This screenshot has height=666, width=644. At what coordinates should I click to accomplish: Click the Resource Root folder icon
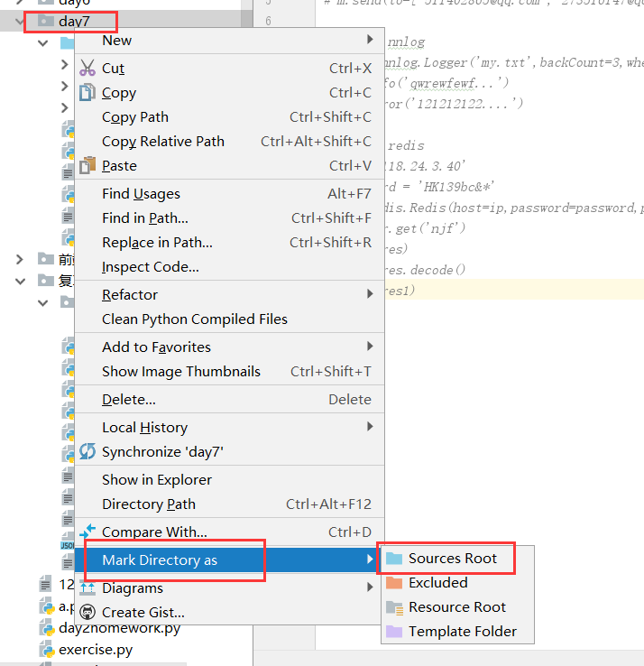394,607
